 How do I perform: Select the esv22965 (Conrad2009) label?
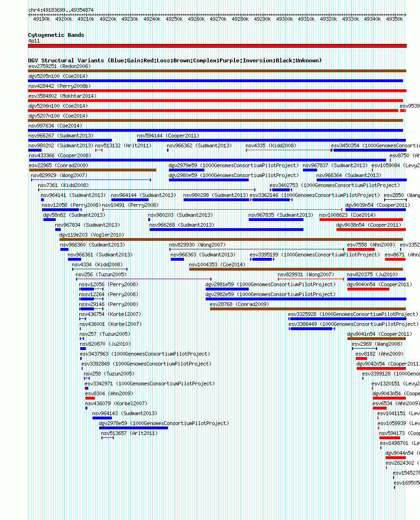pos(59,166)
